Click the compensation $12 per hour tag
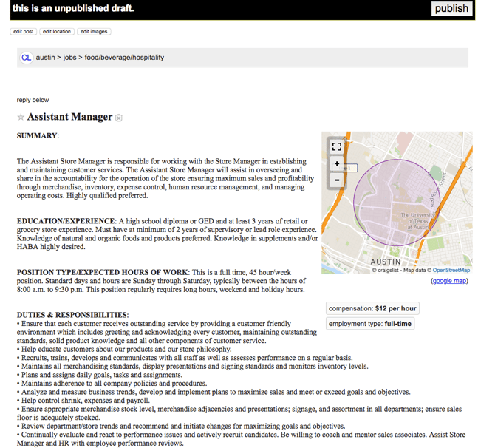495x448 pixels. tap(372, 308)
